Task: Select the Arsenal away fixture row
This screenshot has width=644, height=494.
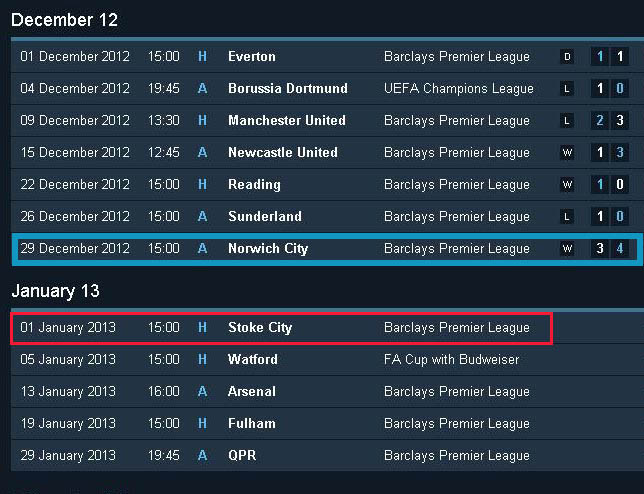Action: [327, 392]
